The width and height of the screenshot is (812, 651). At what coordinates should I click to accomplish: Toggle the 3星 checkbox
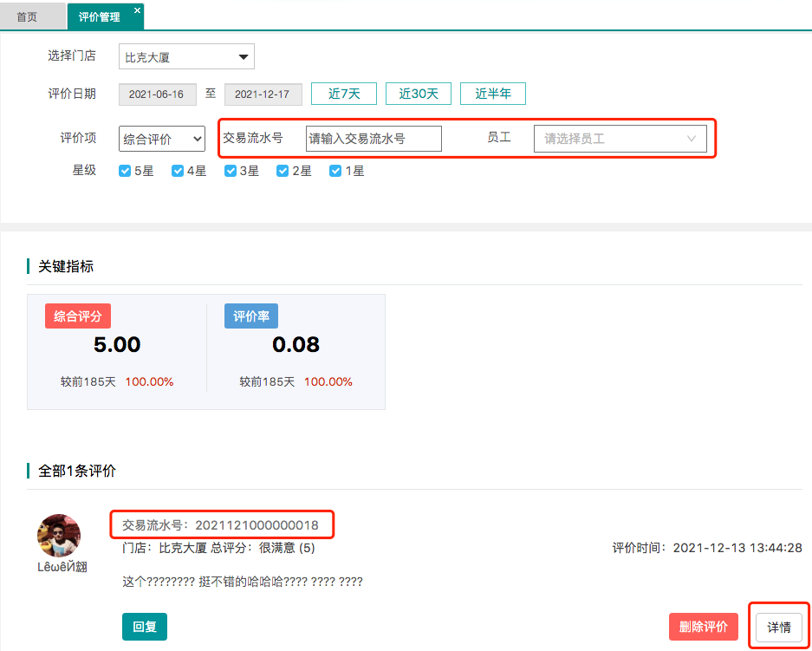point(231,171)
